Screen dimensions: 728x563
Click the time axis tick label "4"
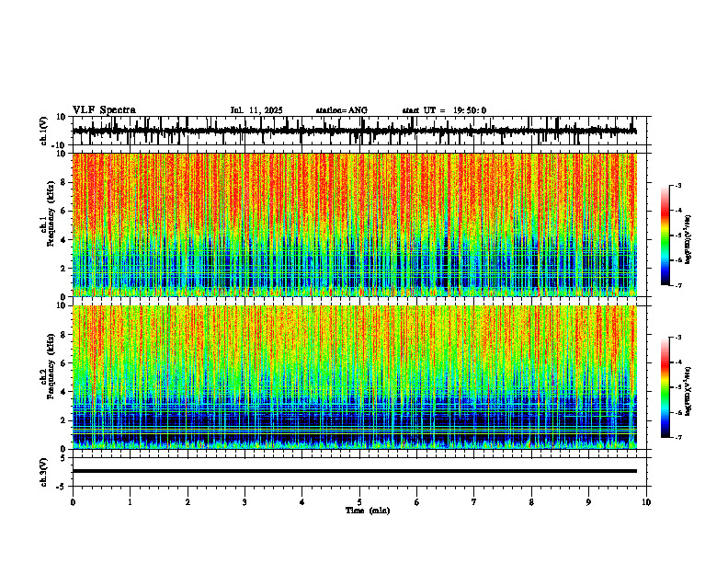302,502
